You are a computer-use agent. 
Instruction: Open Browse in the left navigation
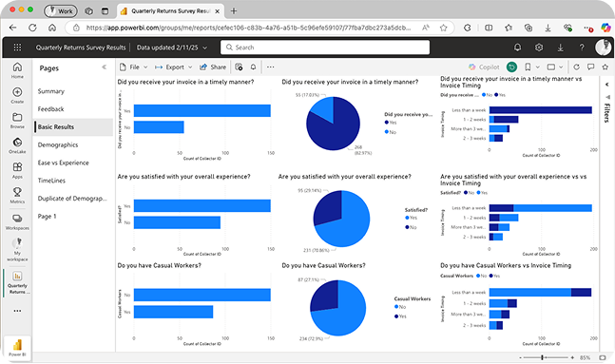tap(17, 121)
